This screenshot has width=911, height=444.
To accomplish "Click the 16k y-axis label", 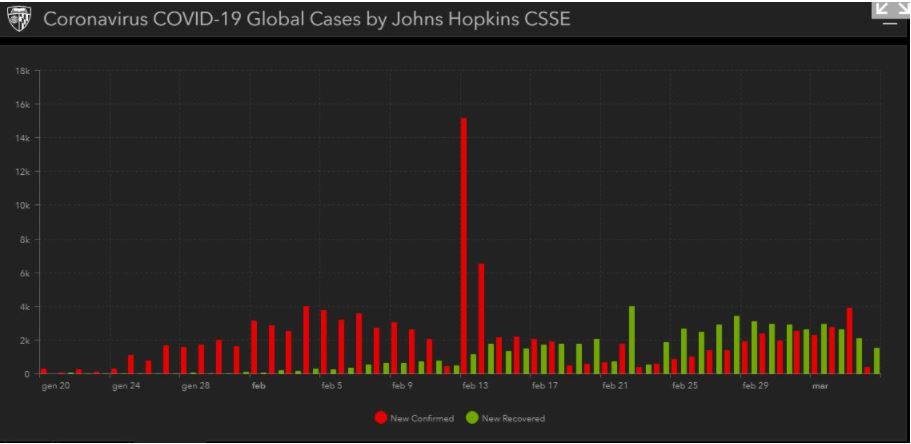I will point(23,105).
